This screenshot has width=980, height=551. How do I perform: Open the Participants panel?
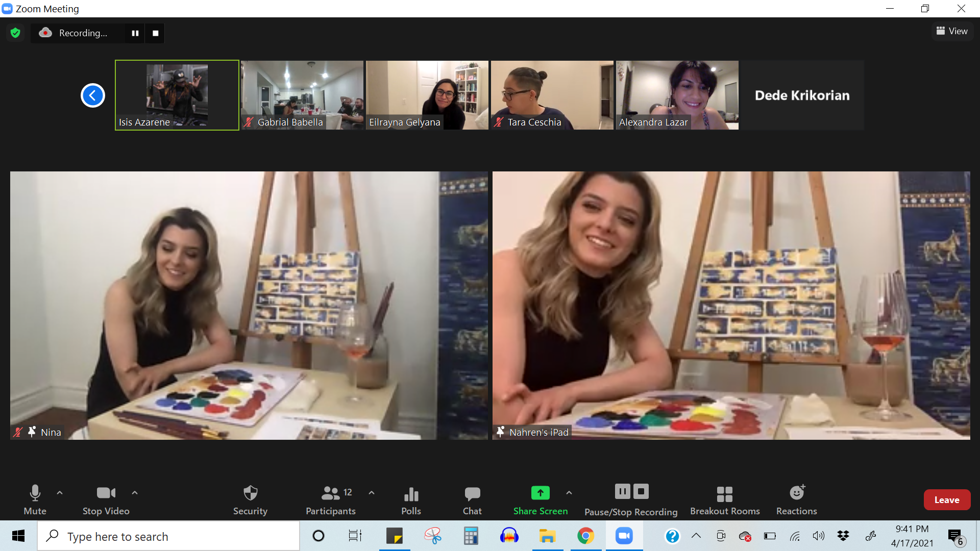click(331, 499)
